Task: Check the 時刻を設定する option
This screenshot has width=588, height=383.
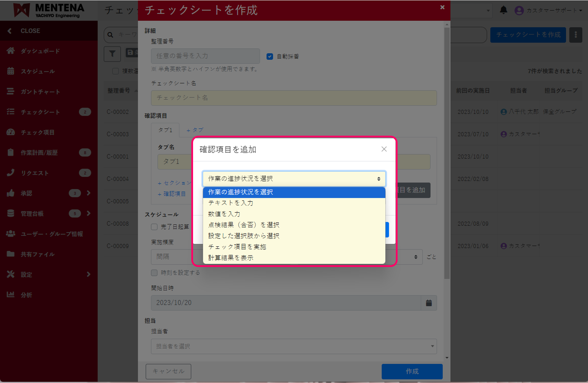Action: pos(154,273)
